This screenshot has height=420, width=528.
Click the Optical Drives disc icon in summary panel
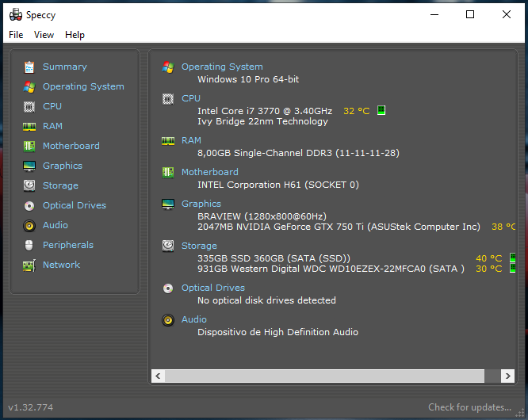(168, 288)
